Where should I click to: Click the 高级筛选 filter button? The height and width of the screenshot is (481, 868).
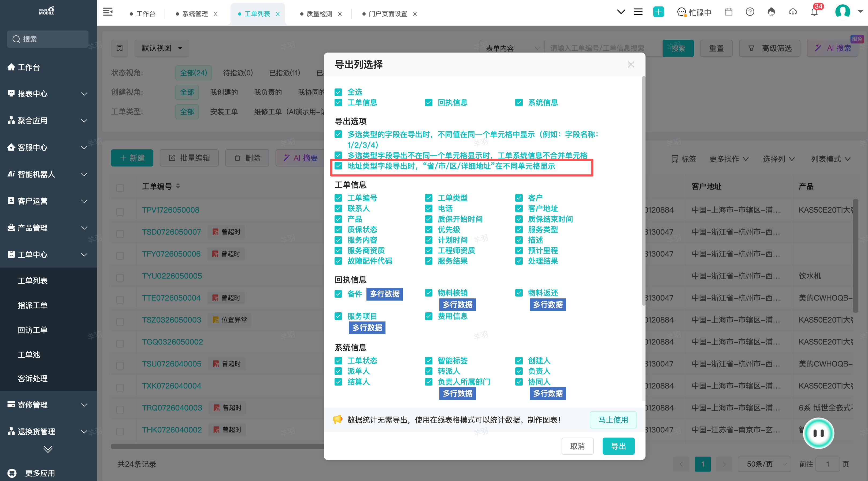pyautogui.click(x=770, y=48)
